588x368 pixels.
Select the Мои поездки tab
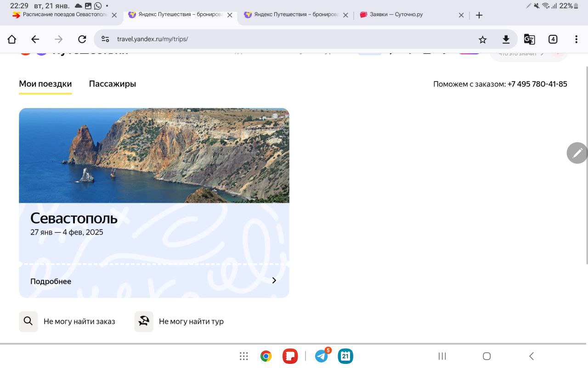(45, 84)
